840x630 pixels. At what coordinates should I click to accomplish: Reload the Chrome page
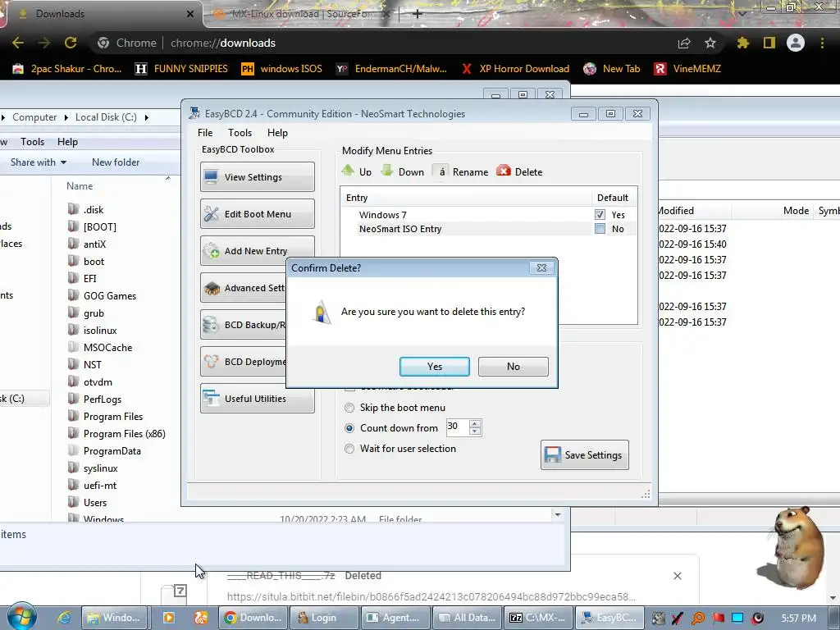[x=71, y=43]
